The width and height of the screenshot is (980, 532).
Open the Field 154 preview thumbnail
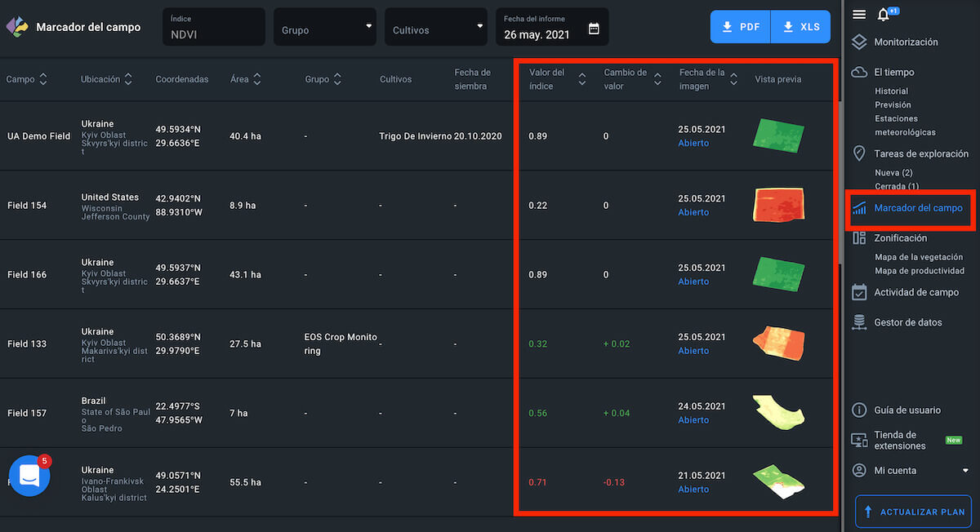click(778, 205)
